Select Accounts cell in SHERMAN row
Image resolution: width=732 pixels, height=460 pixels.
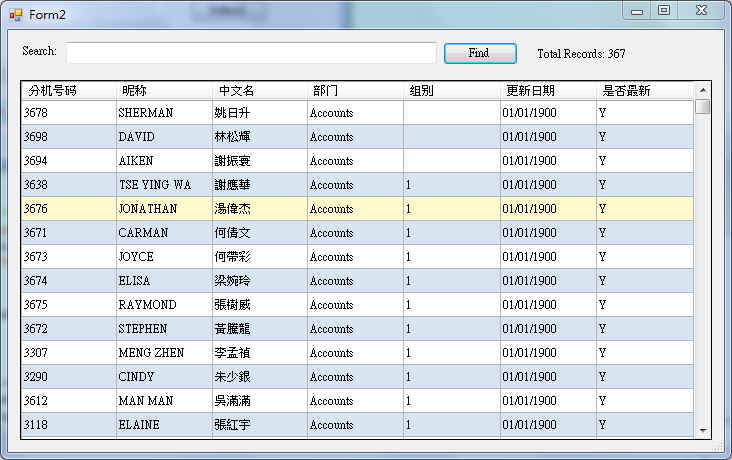[x=355, y=113]
